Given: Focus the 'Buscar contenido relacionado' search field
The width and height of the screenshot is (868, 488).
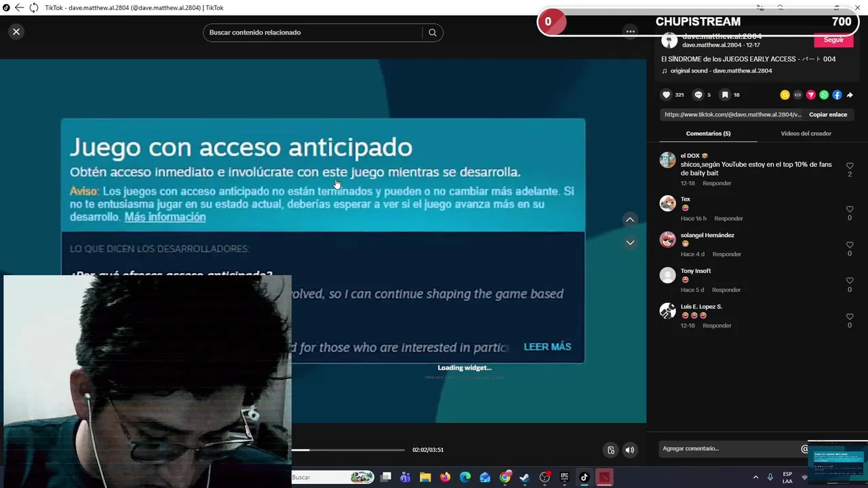Looking at the screenshot, I should (x=312, y=33).
